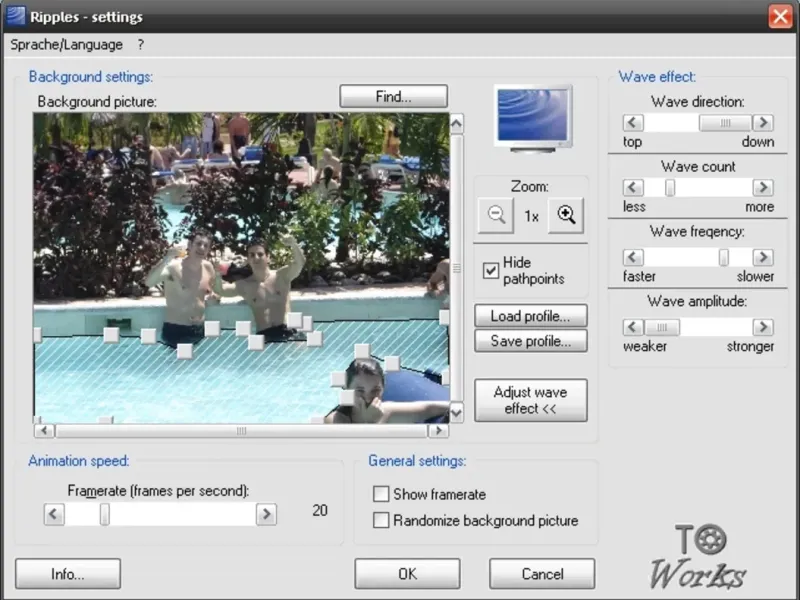Screen dimensions: 800x600
Task: Click left arrow of Wave count slider
Action: point(633,187)
